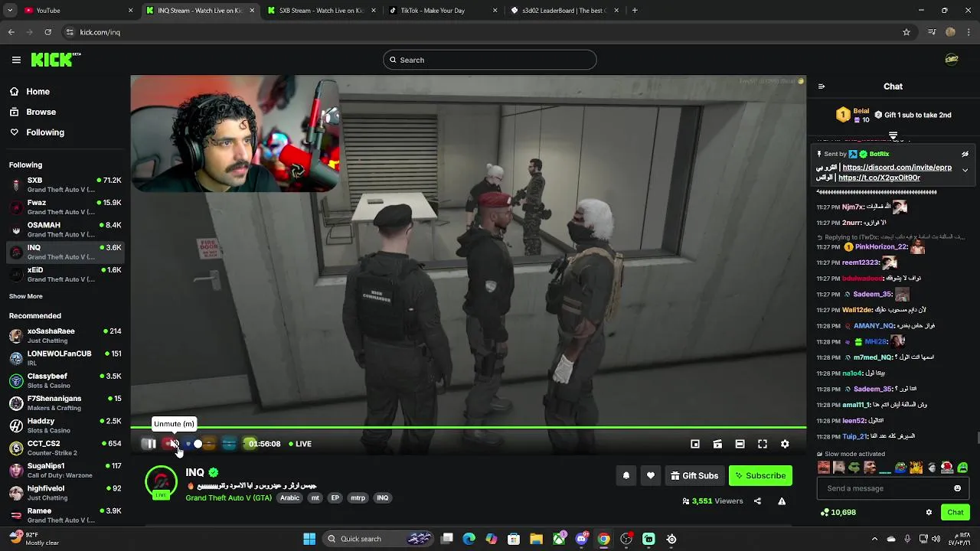Viewport: 980px width, 551px height.
Task: Open Fwaz channel in Following list
Action: [x=65, y=207]
